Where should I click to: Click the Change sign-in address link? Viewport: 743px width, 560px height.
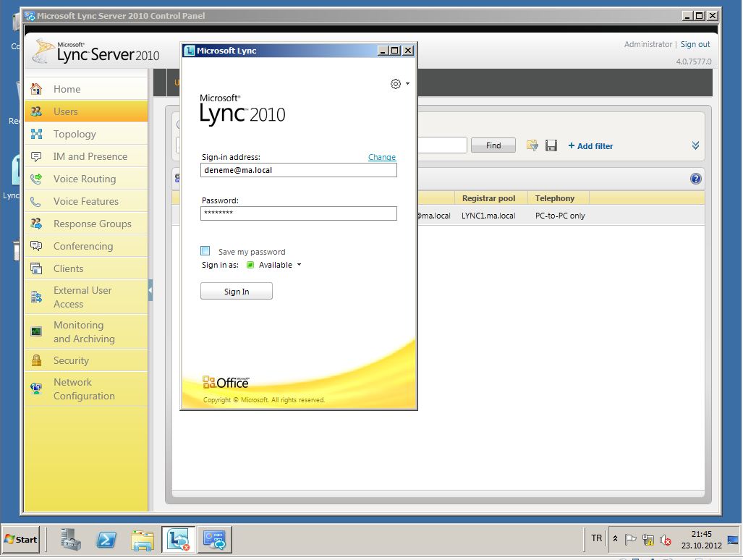pos(381,157)
